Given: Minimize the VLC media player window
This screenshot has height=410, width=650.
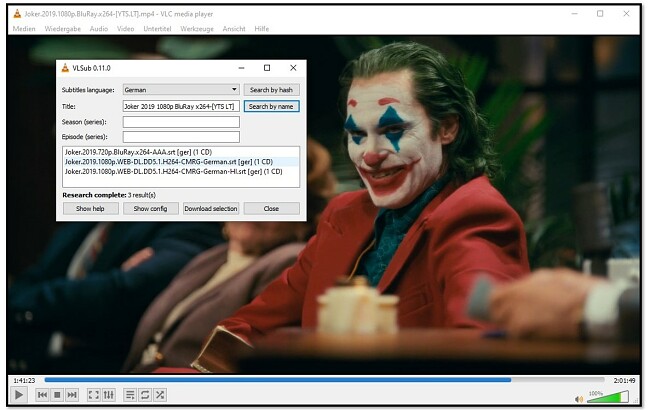Looking at the screenshot, I should pos(575,14).
